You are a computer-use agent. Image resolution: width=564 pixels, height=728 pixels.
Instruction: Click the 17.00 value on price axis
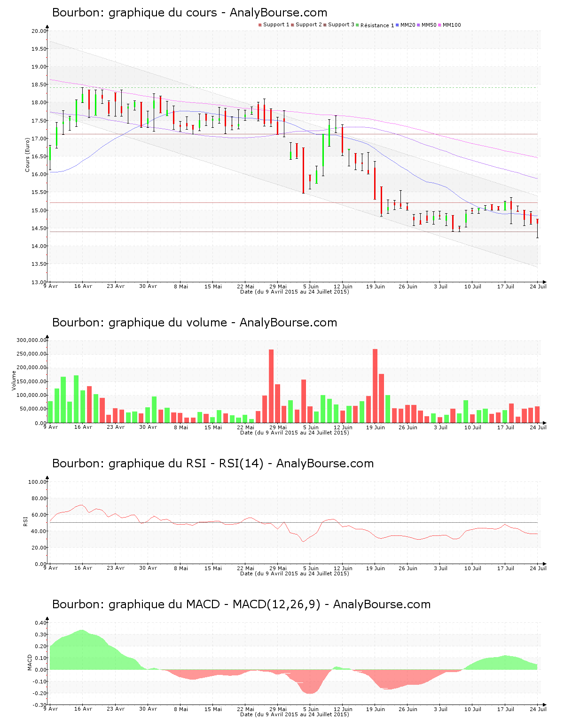39,139
